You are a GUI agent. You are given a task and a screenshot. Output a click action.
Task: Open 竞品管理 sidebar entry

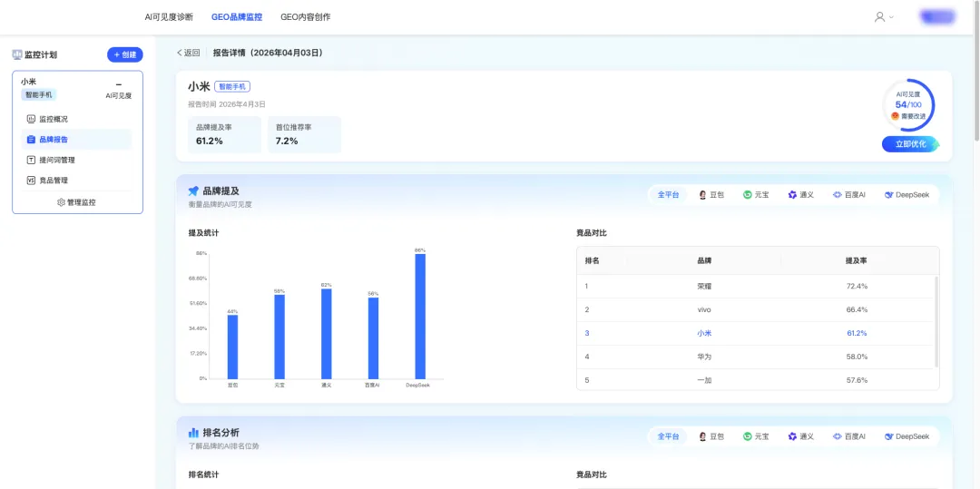point(75,181)
